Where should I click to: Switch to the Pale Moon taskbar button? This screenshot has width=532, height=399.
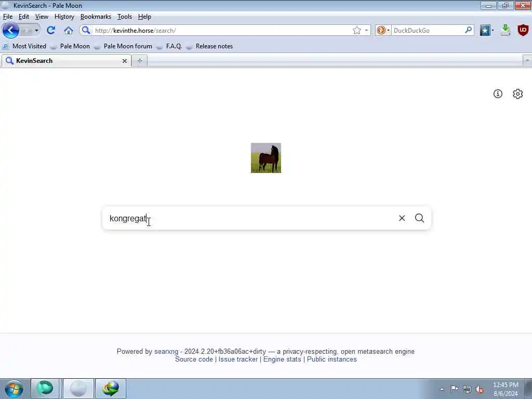click(78, 389)
